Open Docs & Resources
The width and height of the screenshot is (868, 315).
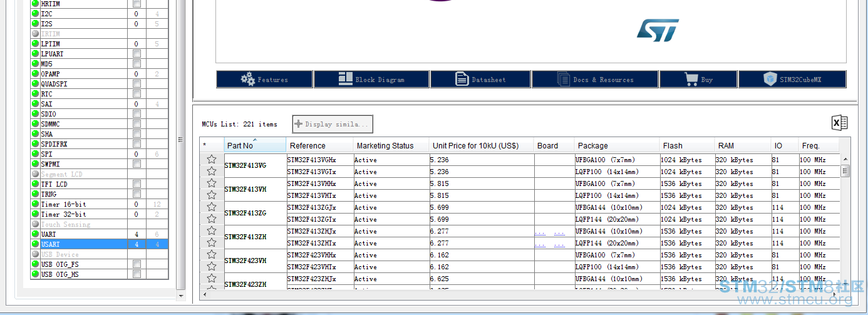595,80
